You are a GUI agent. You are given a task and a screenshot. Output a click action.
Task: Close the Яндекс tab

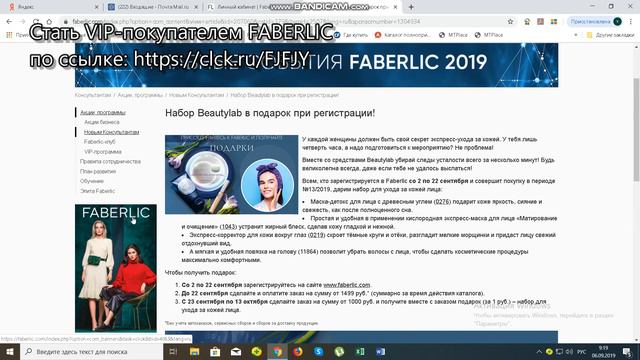pos(96,7)
